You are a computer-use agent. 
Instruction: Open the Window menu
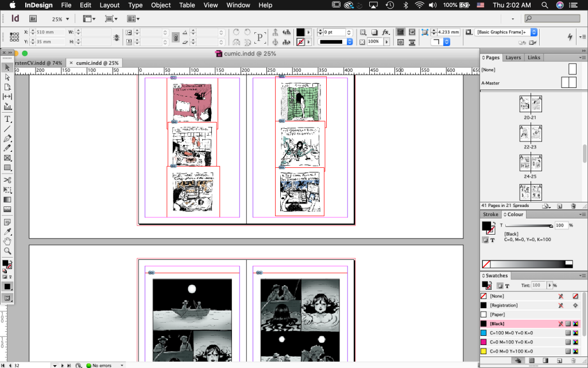tap(238, 5)
